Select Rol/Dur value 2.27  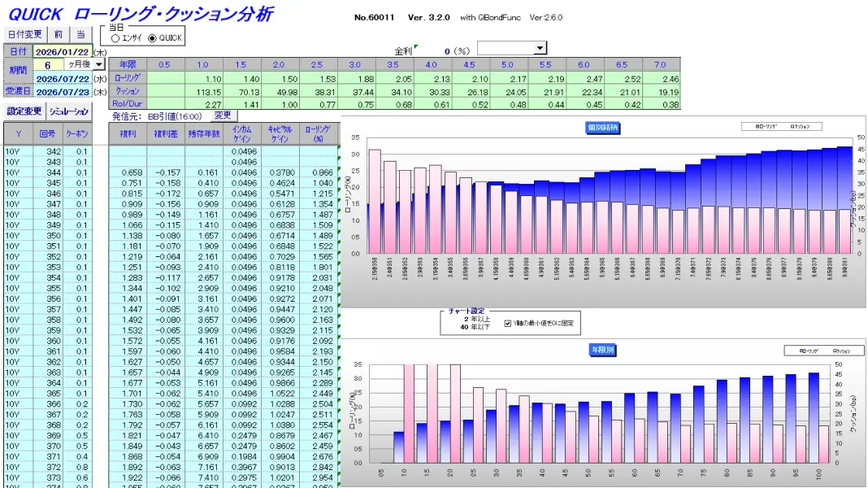click(204, 104)
